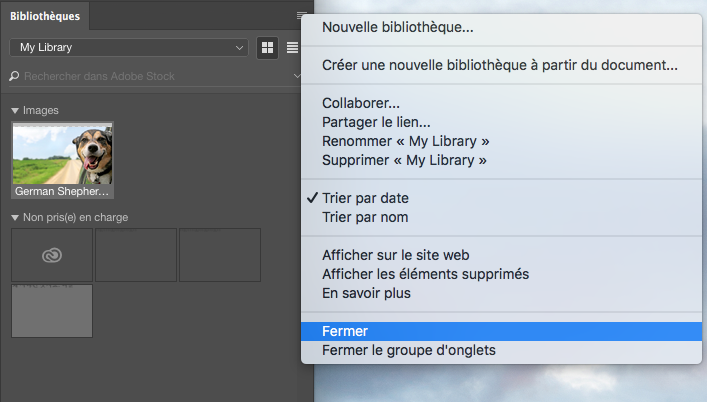Enable Trier par date sorting
The image size is (707, 402).
click(x=365, y=198)
